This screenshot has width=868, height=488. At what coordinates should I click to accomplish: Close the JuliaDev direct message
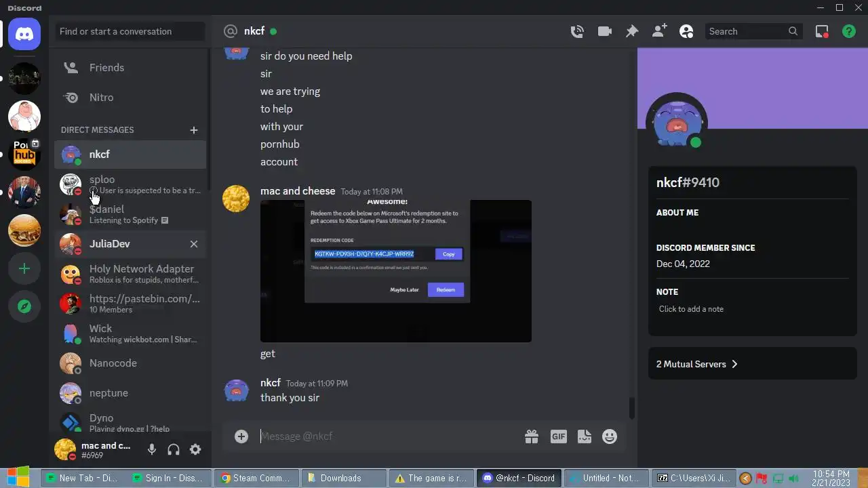point(194,244)
